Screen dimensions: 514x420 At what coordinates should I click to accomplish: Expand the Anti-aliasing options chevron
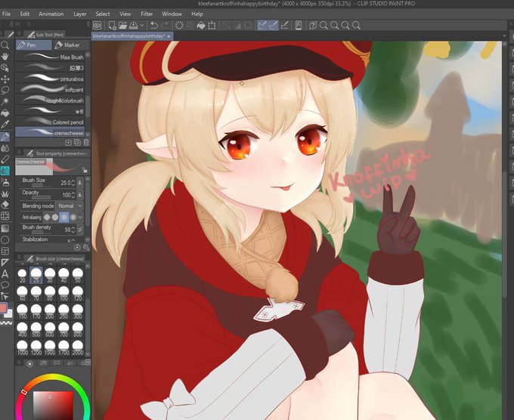click(80, 218)
